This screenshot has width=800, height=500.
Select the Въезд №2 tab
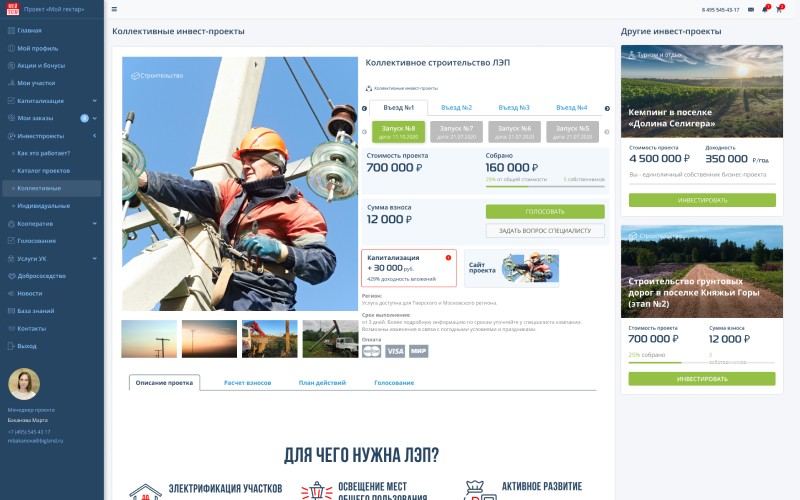pyautogui.click(x=456, y=108)
